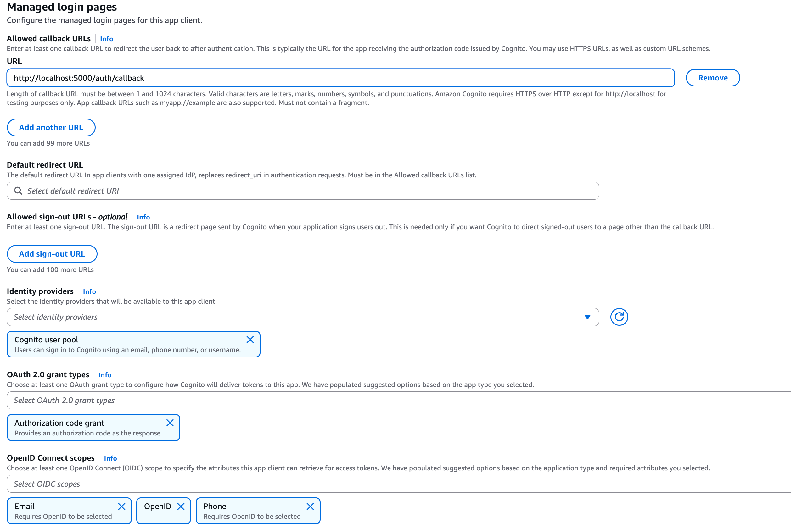This screenshot has height=532, width=791.
Task: Expand identity providers dropdown arrow
Action: click(x=587, y=317)
